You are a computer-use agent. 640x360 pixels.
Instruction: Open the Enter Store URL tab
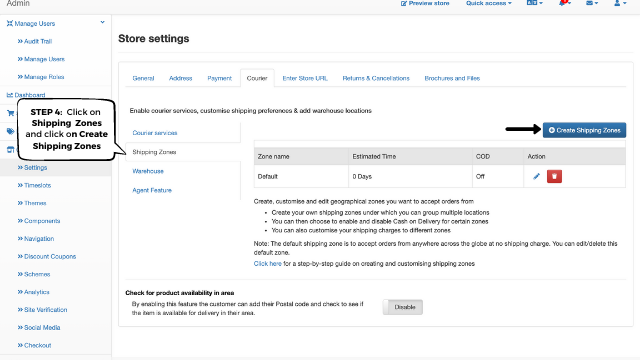pos(305,78)
